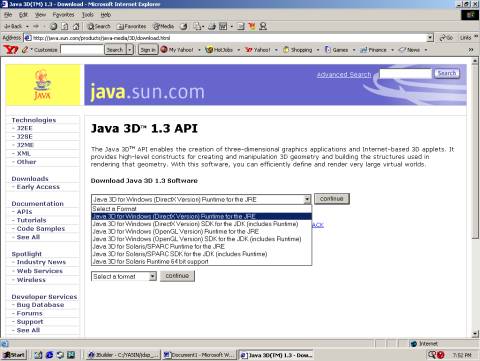Go to the Home page icon
Viewport: 480px width, 361px height.
[76, 26]
